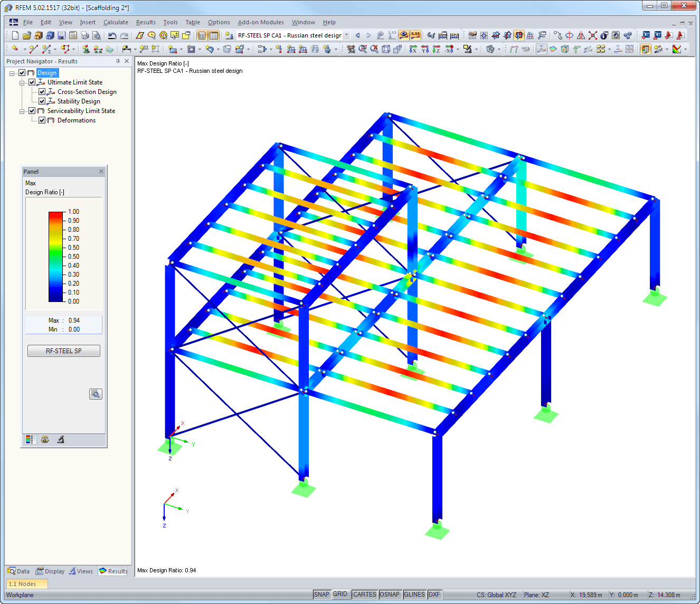700x604 pixels.
Task: Toggle the Deformations checkbox
Action: (x=42, y=120)
